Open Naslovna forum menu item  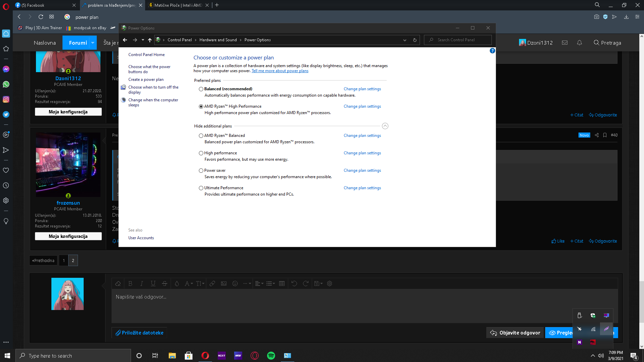coord(45,43)
